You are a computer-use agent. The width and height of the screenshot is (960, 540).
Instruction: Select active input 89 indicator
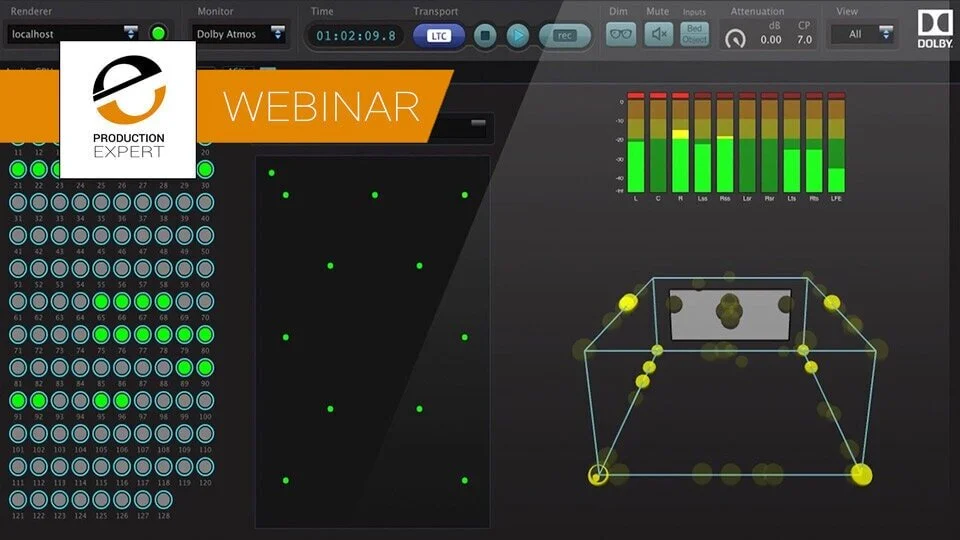coord(184,367)
